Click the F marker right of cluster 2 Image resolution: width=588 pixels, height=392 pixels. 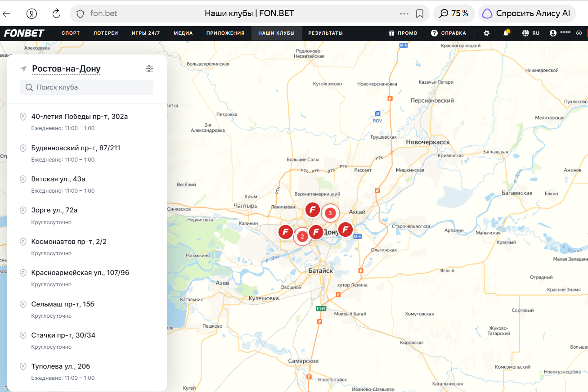point(316,232)
